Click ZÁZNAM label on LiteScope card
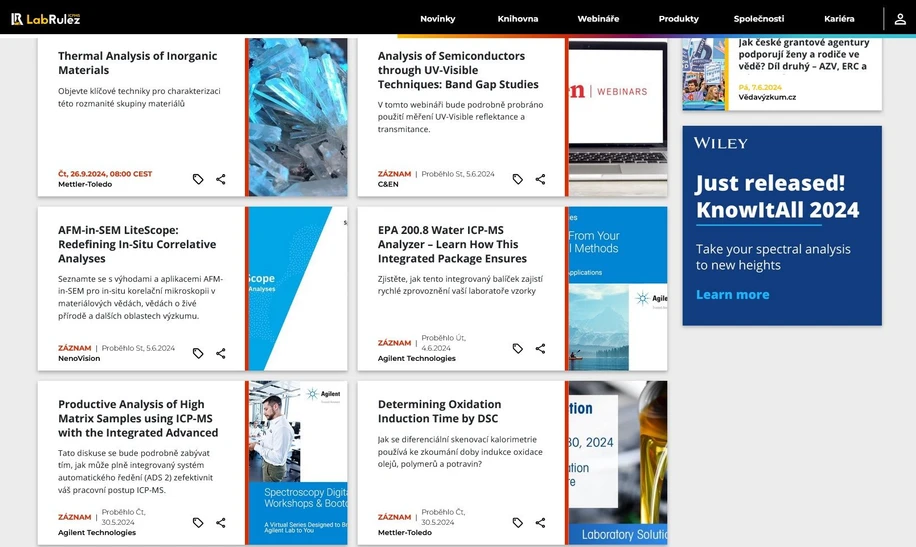 coord(74,348)
